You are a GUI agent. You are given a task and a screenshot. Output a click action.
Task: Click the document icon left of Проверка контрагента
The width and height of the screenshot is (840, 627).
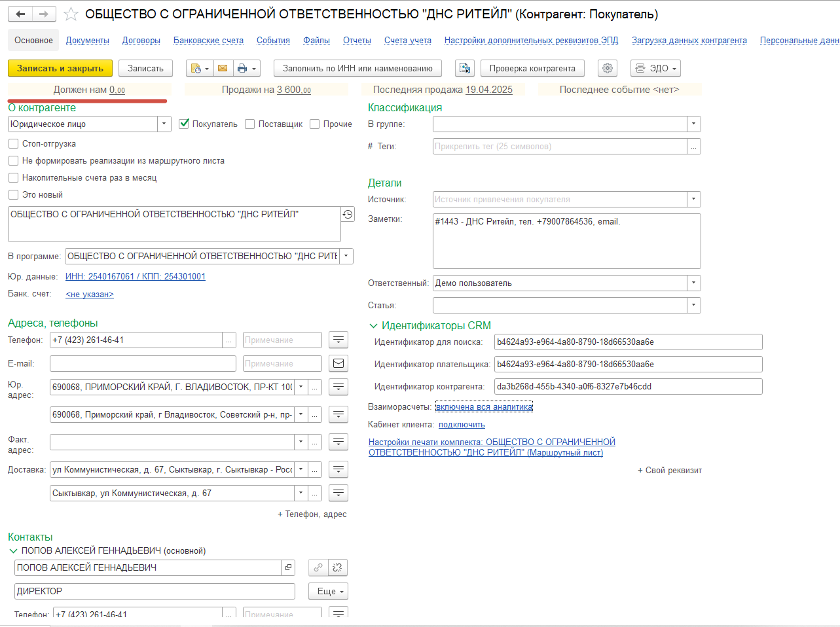click(x=465, y=68)
